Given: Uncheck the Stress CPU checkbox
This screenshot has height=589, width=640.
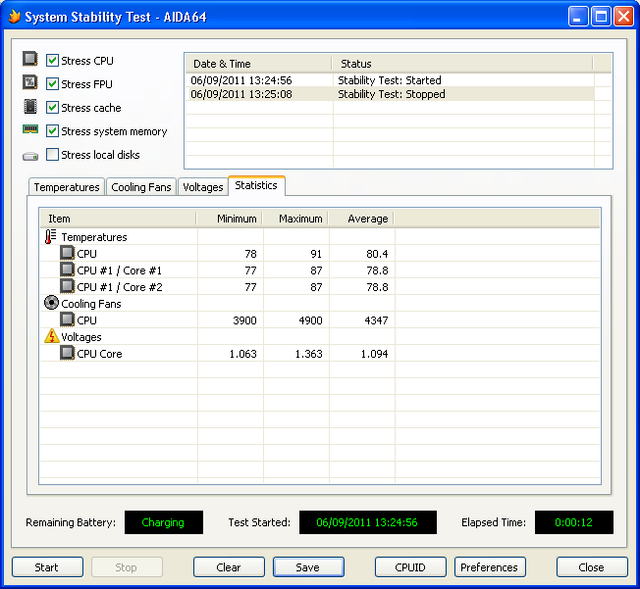Looking at the screenshot, I should pyautogui.click(x=53, y=60).
